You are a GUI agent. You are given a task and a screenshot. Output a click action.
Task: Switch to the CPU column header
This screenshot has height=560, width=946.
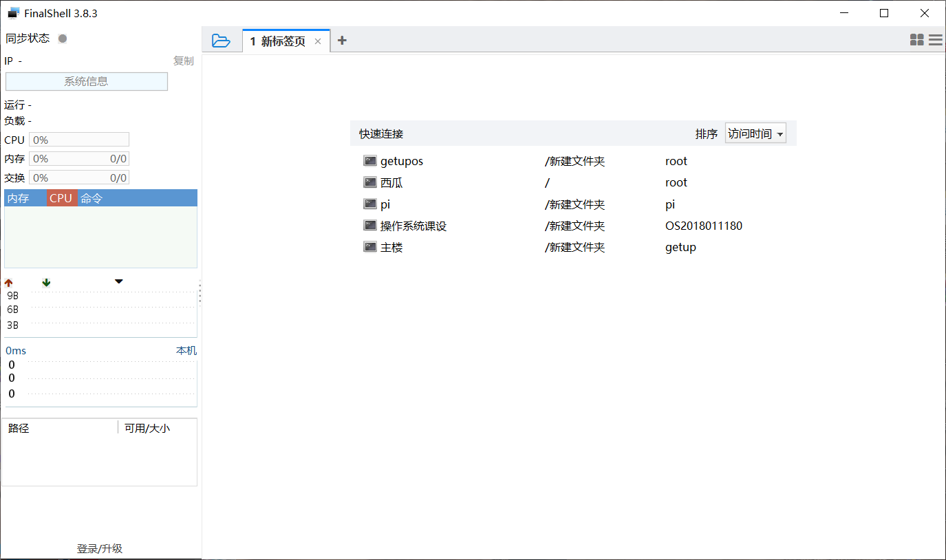point(61,197)
